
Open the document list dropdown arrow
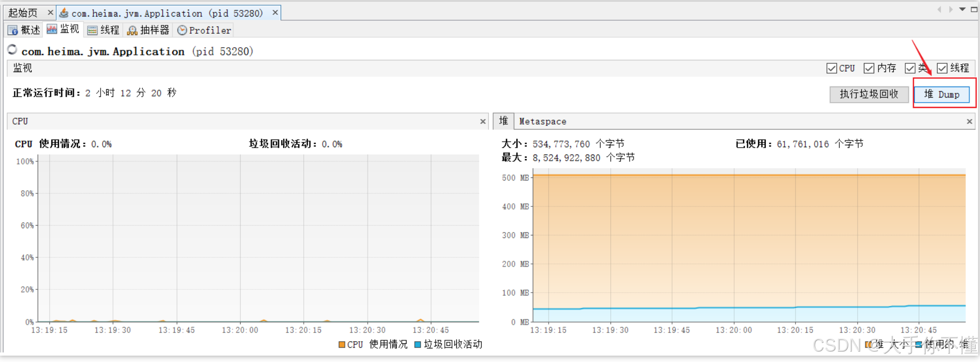[x=962, y=9]
